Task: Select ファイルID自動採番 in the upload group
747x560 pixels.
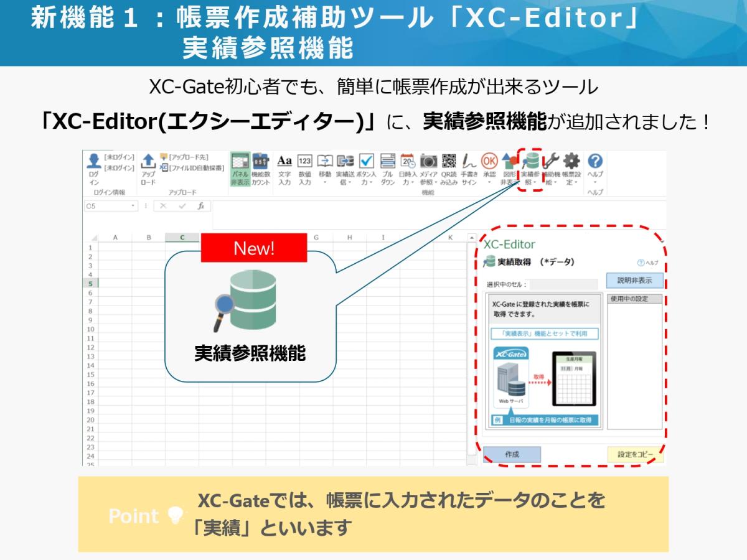Action: coord(192,168)
